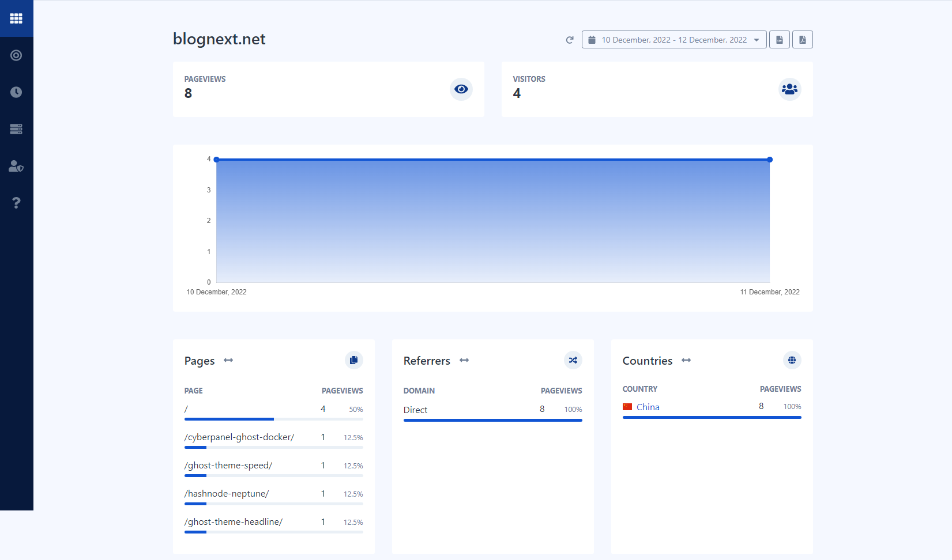Click the /cyberpanel-ghost-docker/ page entry
Screen dimensions: 952x560
click(x=239, y=437)
